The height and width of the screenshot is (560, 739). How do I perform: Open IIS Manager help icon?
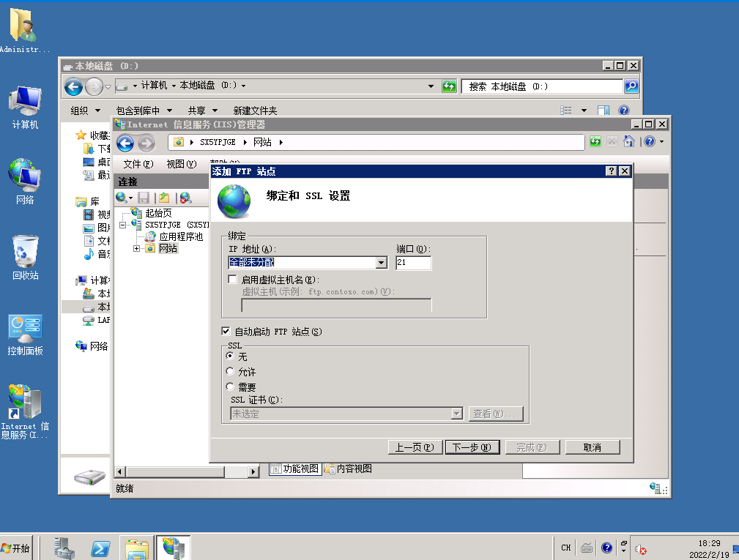650,141
